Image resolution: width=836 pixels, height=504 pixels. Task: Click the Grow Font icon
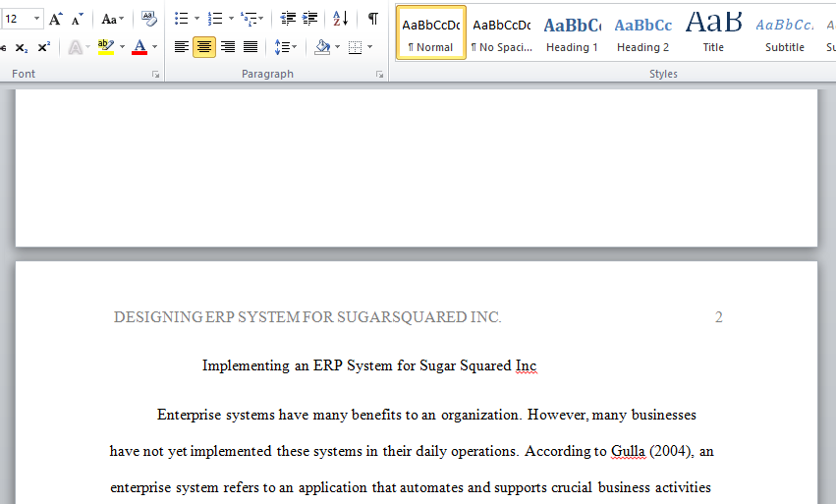tap(55, 20)
